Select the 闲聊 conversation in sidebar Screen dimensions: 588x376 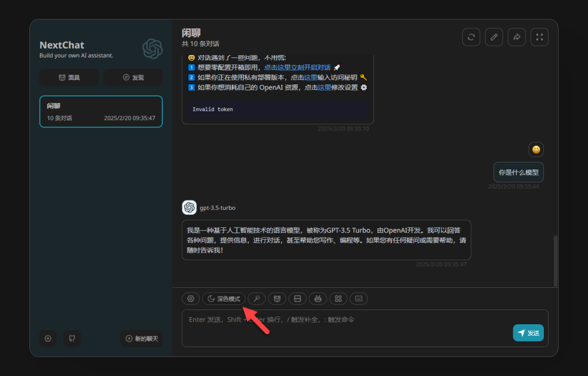[x=101, y=112]
